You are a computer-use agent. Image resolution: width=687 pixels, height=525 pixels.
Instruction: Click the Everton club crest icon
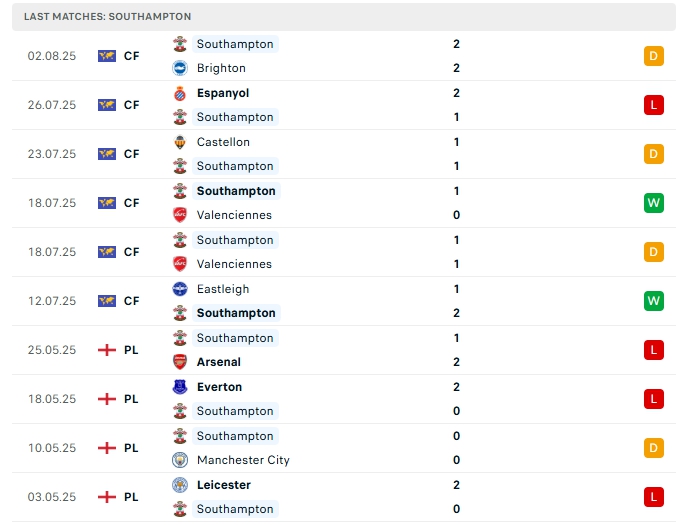point(180,387)
